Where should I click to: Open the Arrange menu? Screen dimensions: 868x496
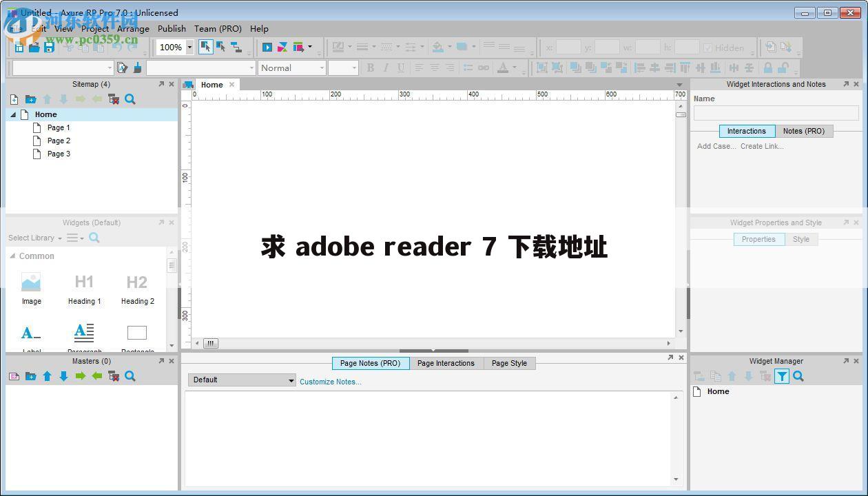click(x=133, y=28)
